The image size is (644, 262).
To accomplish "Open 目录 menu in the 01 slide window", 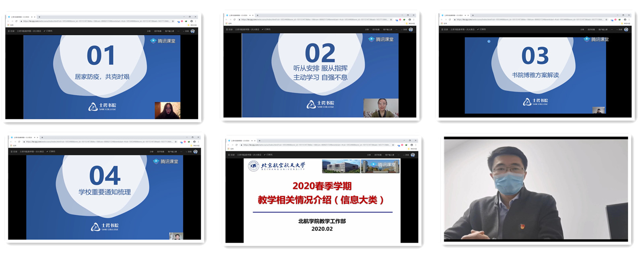I will pos(11,31).
